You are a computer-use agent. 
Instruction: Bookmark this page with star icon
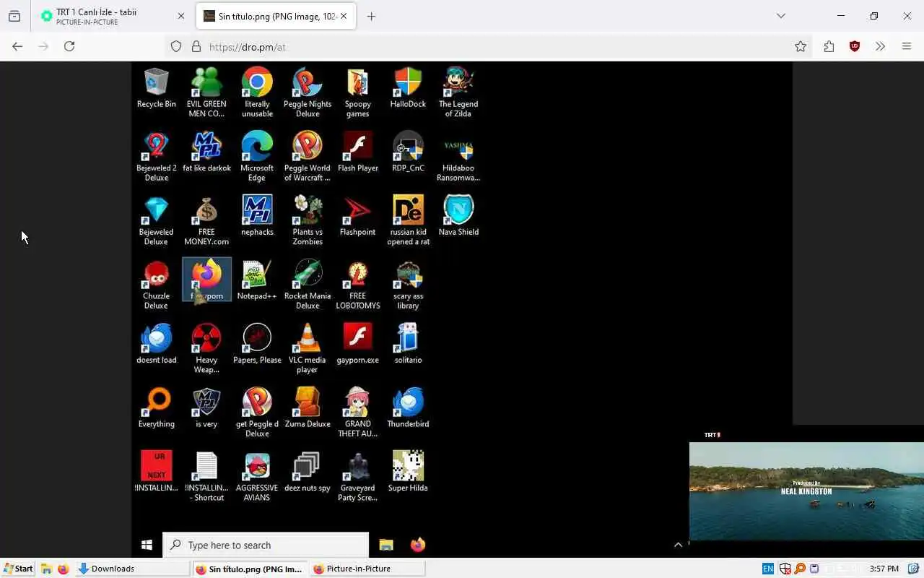click(801, 46)
